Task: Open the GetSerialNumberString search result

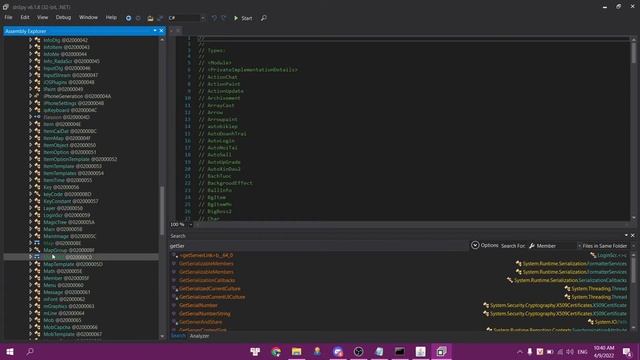Action: tap(204, 313)
